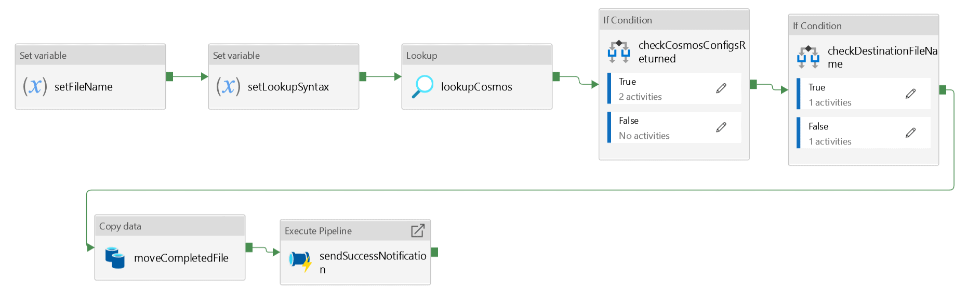Screen dimensions: 980x302
Task: Select the lookupCosmos activity name
Action: 476,87
